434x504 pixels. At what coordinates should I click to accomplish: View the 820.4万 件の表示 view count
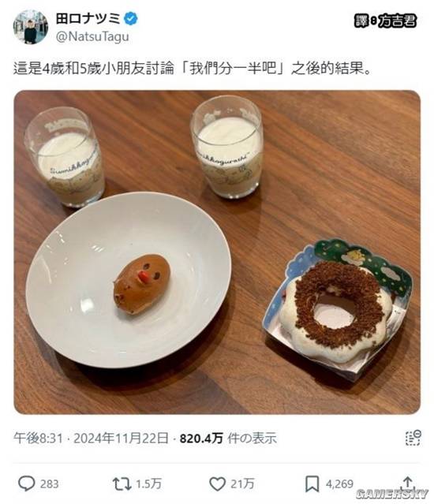[x=228, y=438]
